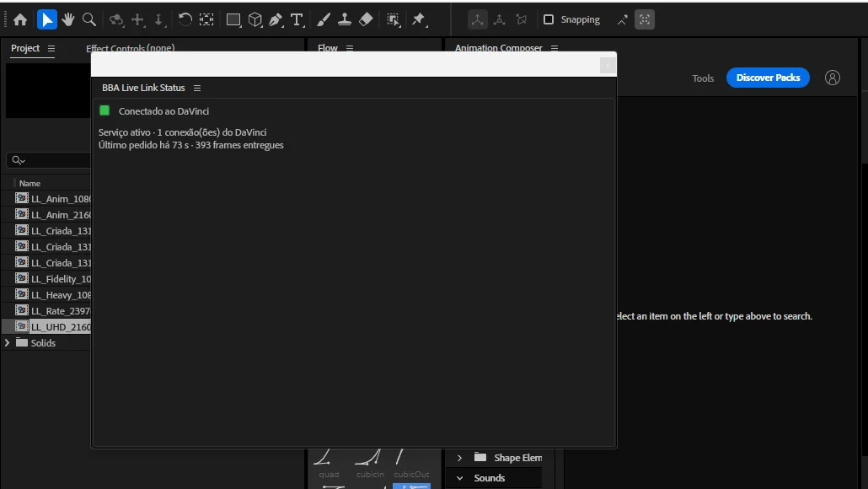Switch to the Effect Controls tab
The width and height of the screenshot is (868, 489).
pos(131,48)
